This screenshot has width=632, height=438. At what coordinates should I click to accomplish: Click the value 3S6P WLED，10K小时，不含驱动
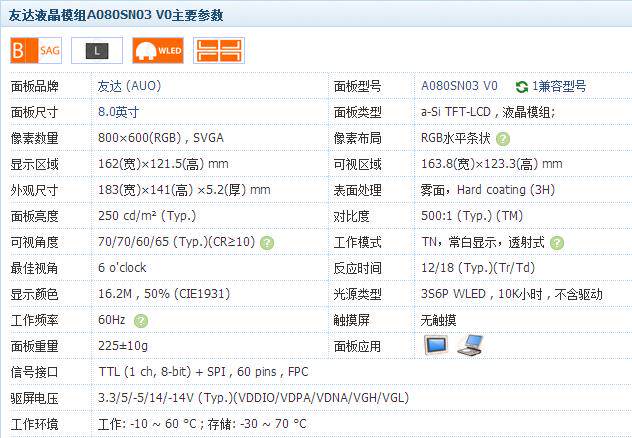512,294
